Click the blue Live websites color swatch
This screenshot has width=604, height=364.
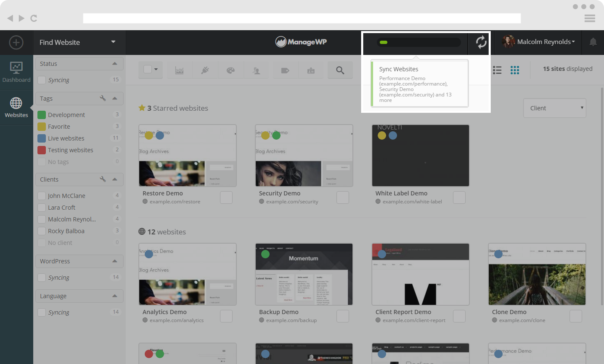(42, 138)
